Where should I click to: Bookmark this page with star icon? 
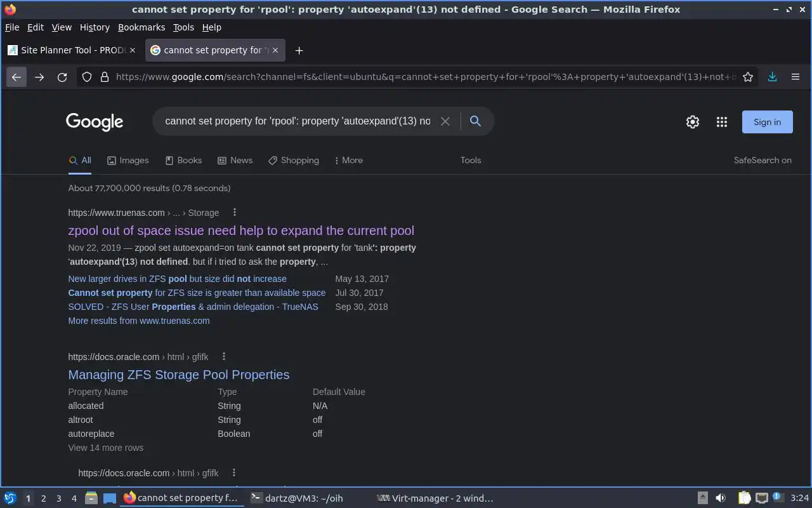[748, 77]
